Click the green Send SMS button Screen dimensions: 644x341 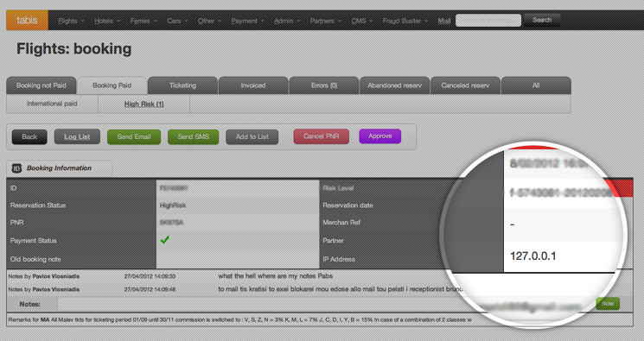193,137
